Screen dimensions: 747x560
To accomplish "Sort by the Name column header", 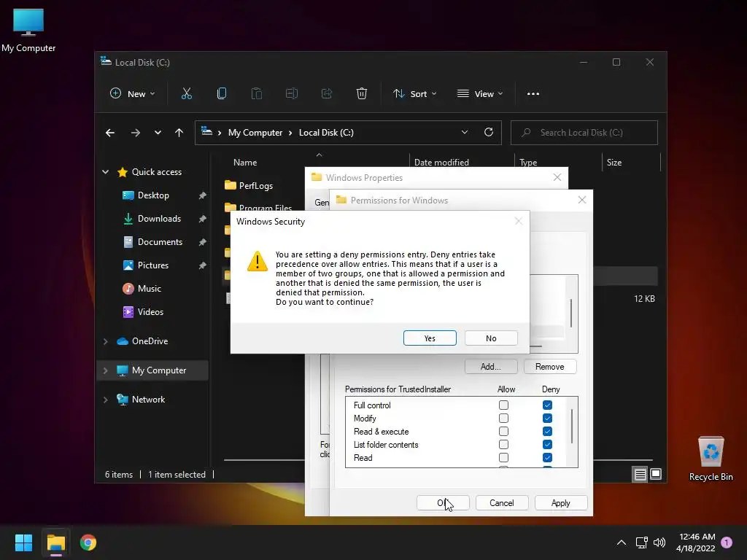I will click(x=245, y=163).
